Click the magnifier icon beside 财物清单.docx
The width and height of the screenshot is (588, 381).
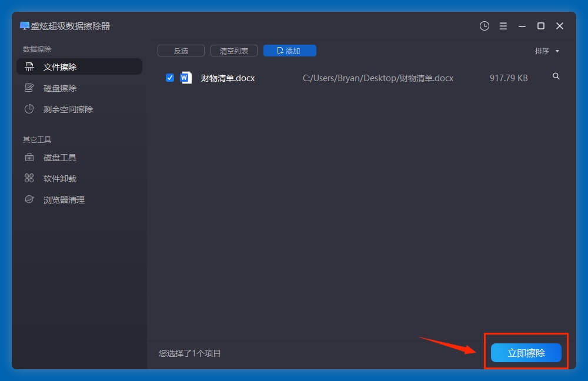point(556,76)
